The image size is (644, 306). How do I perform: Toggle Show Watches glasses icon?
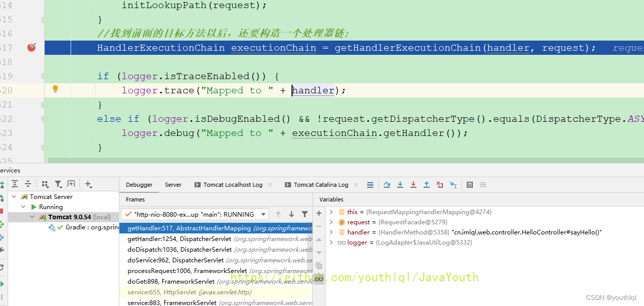click(x=319, y=279)
